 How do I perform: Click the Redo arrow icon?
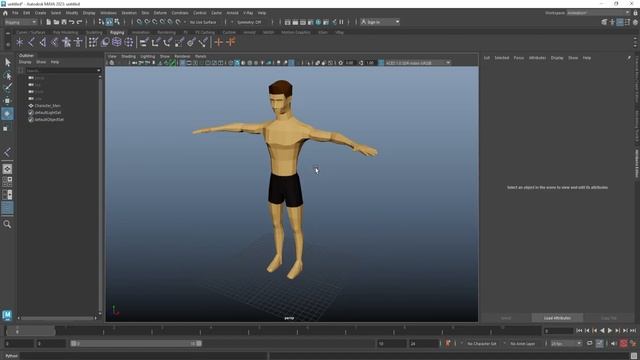pyautogui.click(x=80, y=22)
